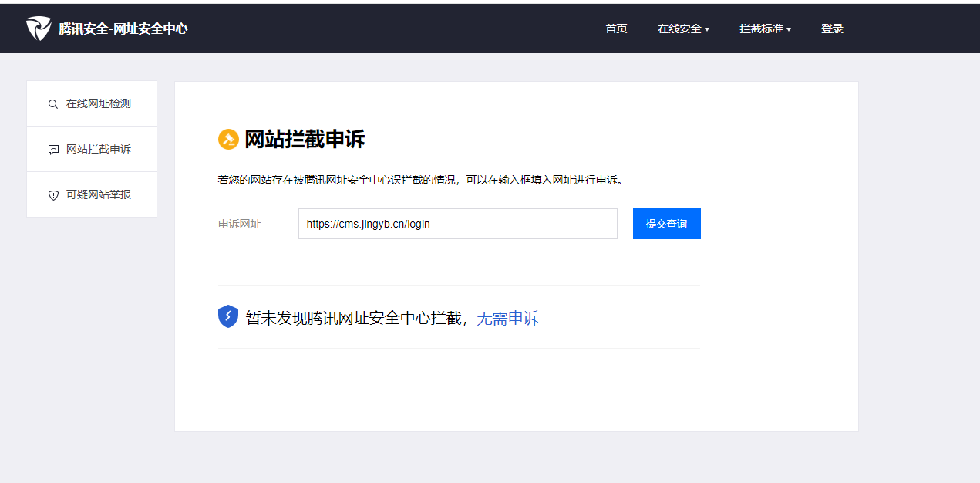Click the orange gavel icon beside 网站拦截申诉 heading
This screenshot has width=980, height=483.
[228, 140]
